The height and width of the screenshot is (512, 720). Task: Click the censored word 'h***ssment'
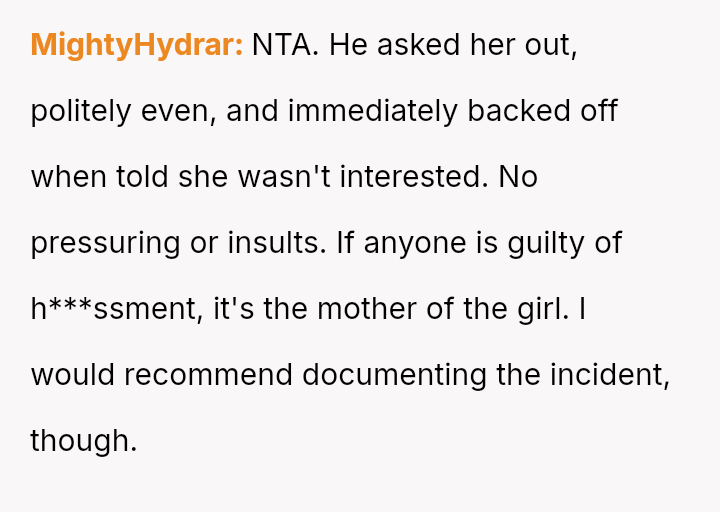tap(117, 309)
